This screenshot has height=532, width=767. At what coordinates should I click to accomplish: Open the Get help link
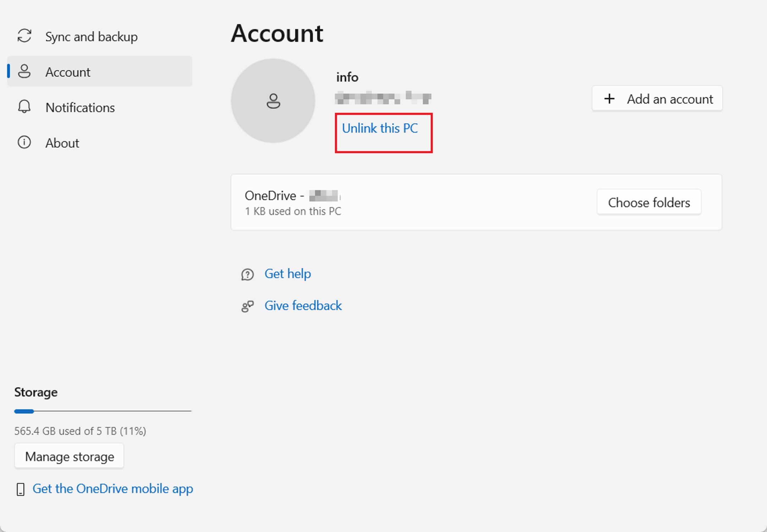point(287,274)
